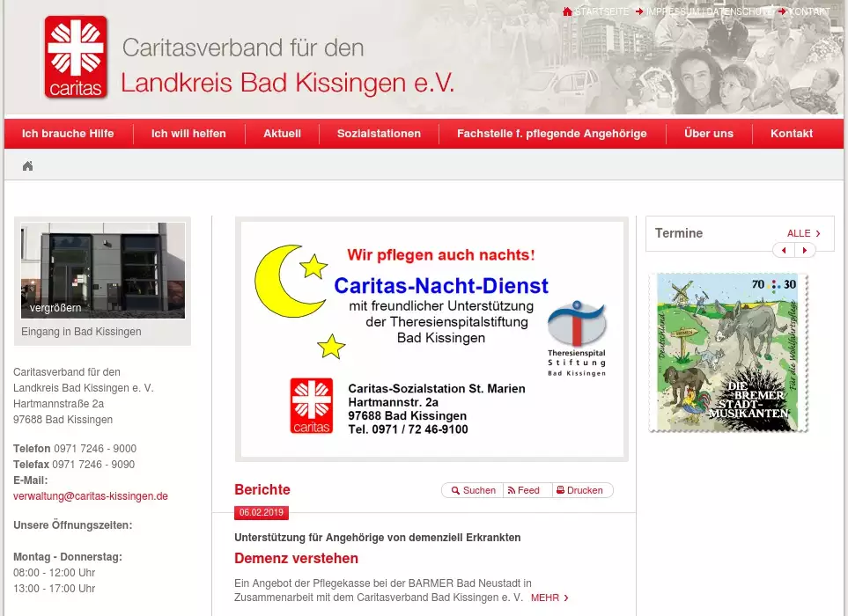
Task: Open 'Ich brauche Hilfe' menu
Action: pos(68,134)
